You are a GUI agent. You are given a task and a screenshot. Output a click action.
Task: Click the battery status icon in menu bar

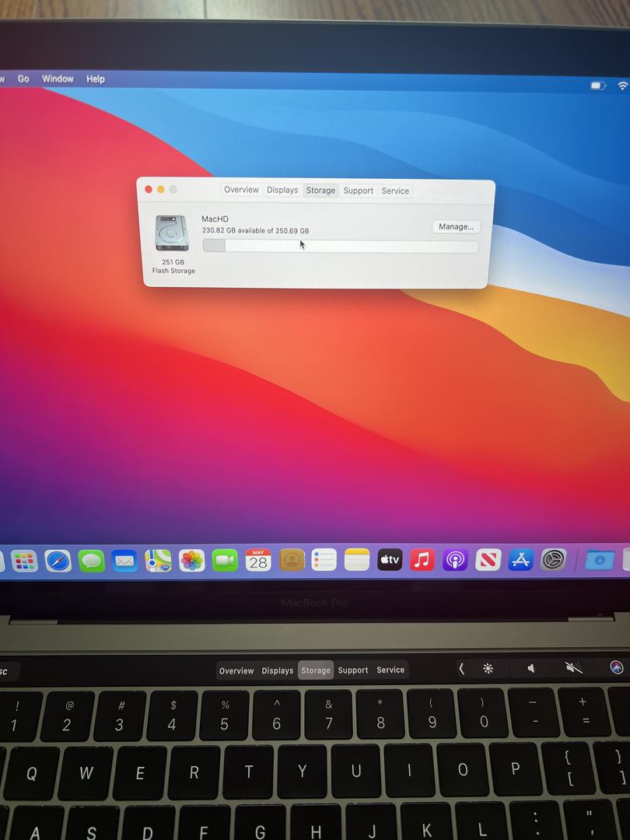598,86
